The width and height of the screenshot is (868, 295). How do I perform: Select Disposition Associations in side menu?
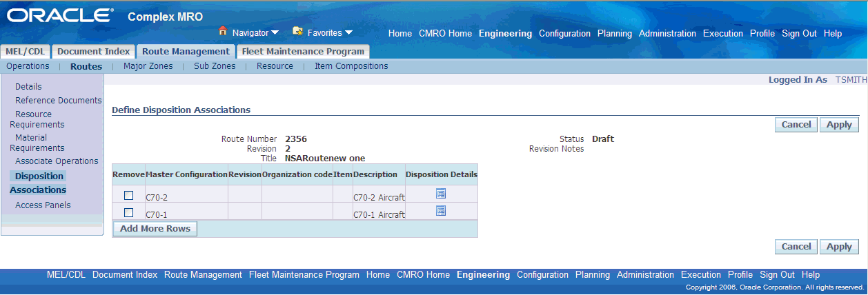[38, 183]
